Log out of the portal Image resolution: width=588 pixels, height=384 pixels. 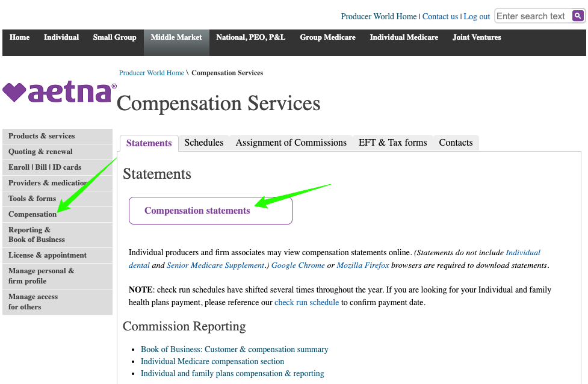tap(477, 16)
